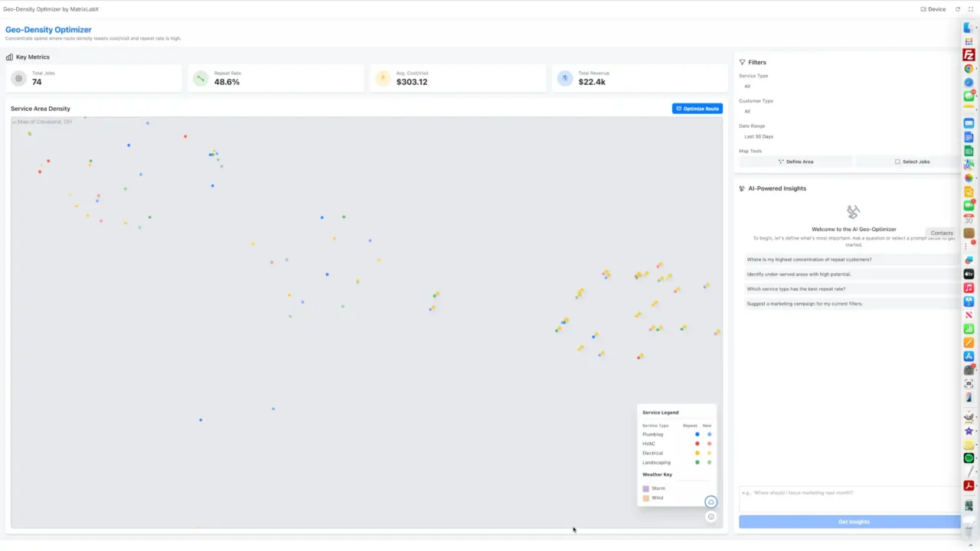This screenshot has width=980, height=551.
Task: Click the AI insights question input field
Action: click(x=846, y=498)
